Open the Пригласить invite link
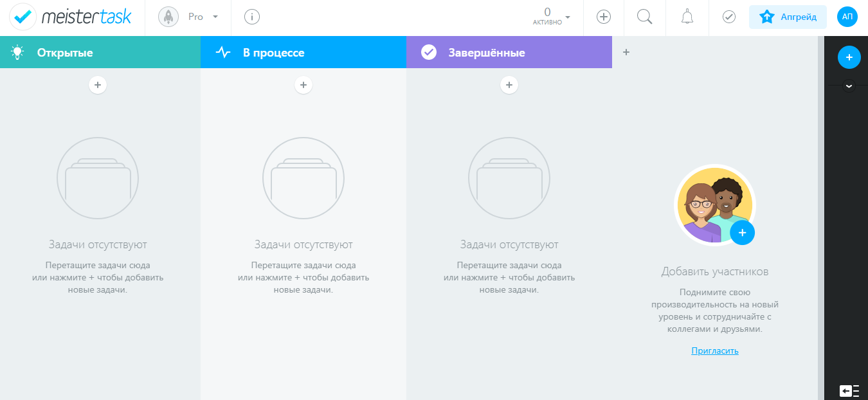 click(x=715, y=350)
